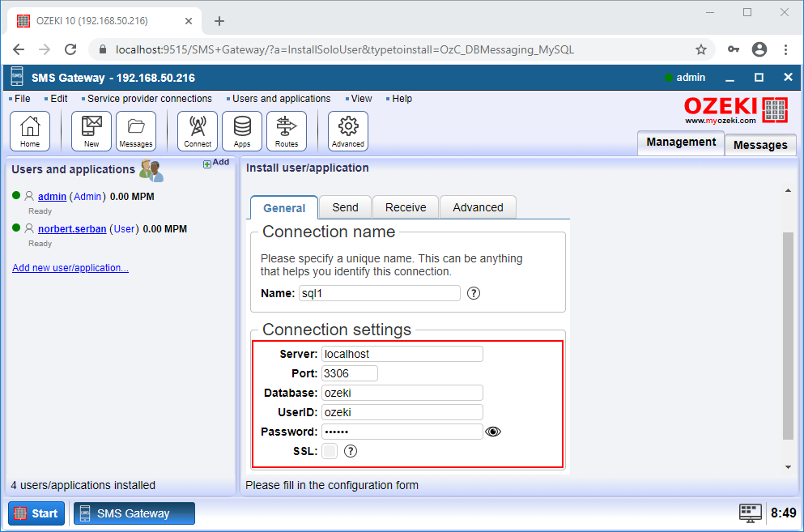The height and width of the screenshot is (532, 804).
Task: Open the Messages folder icon in the toolbar
Action: pos(135,130)
